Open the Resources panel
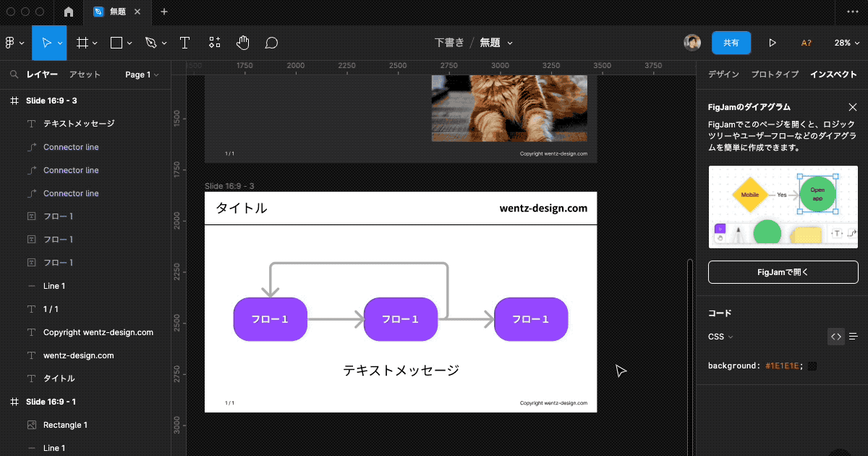The height and width of the screenshot is (456, 868). coord(214,43)
